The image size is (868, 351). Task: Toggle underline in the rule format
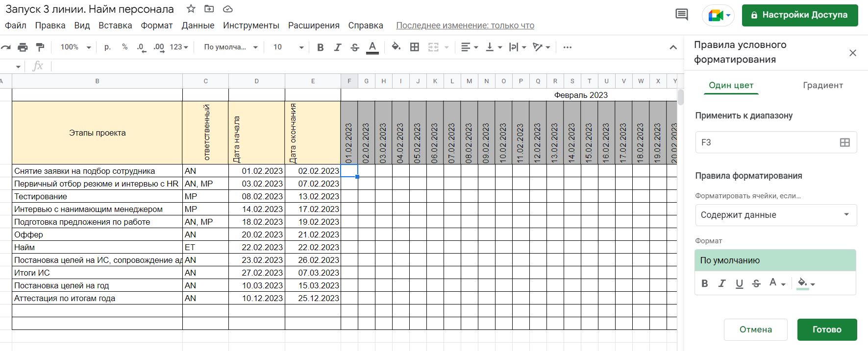[739, 283]
